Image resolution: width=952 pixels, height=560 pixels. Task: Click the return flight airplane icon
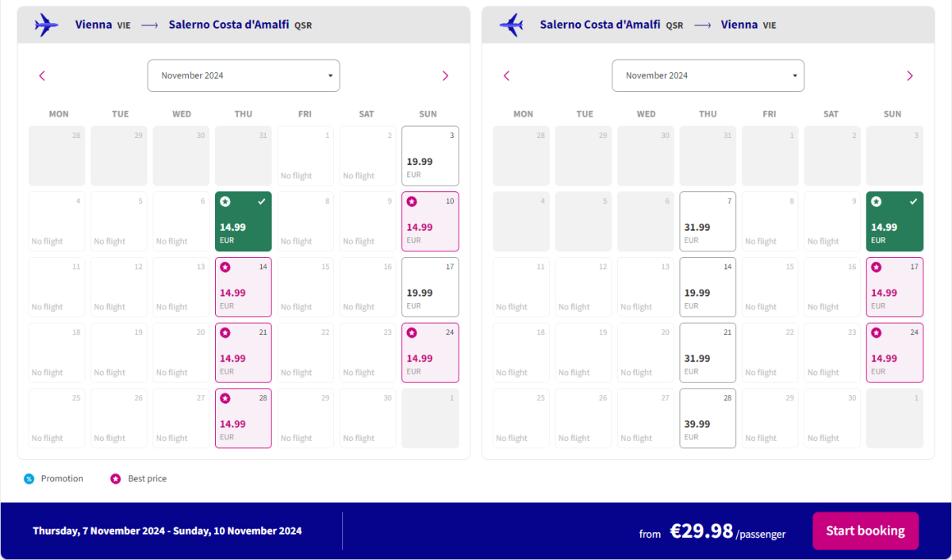pos(511,25)
